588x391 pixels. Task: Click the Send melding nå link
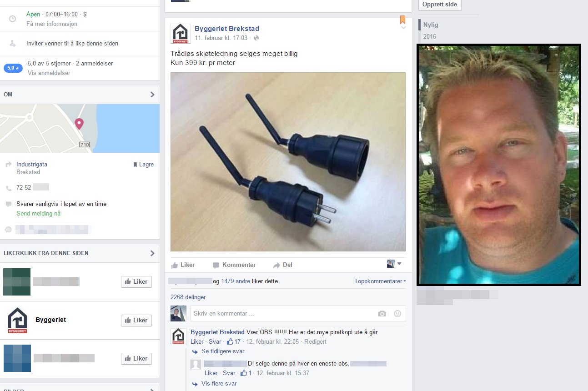pos(38,213)
